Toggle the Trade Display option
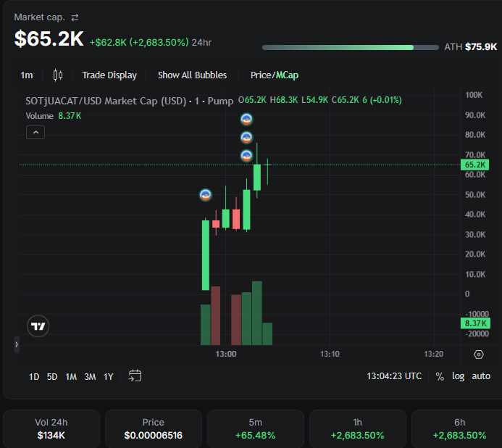 pos(109,75)
